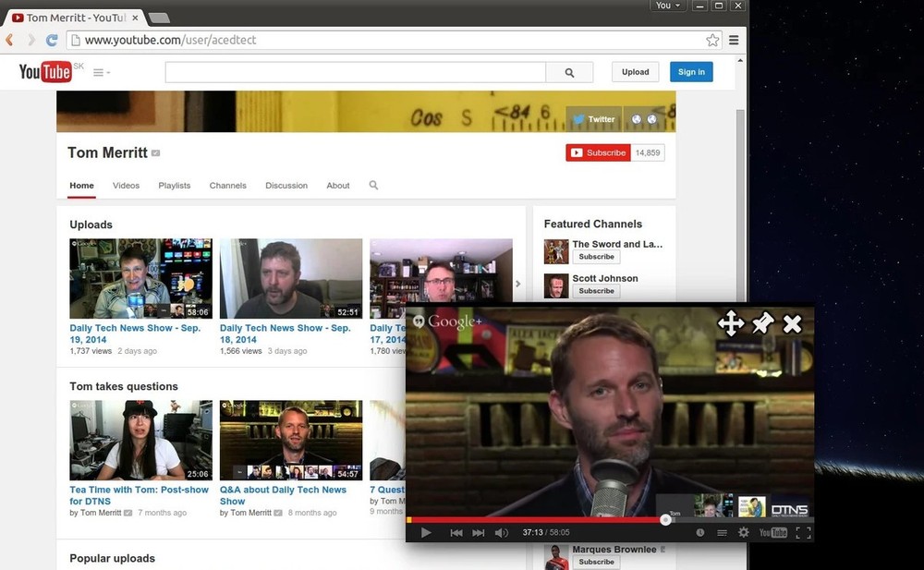Click the Watch Later clock icon

[700, 532]
